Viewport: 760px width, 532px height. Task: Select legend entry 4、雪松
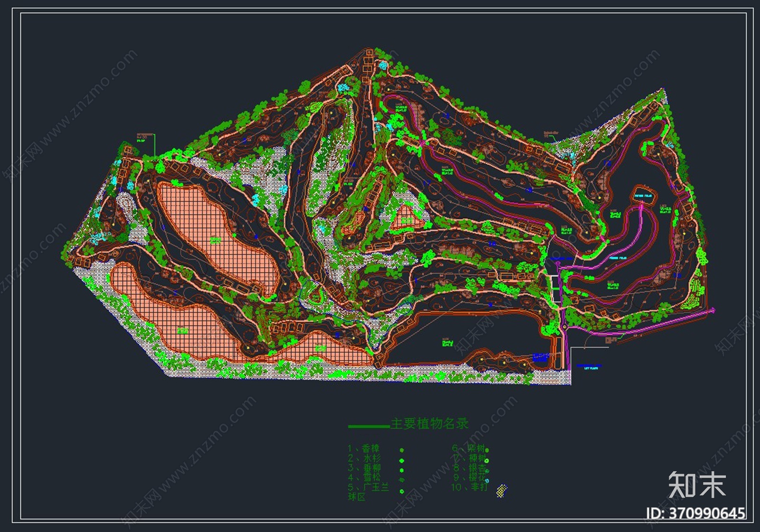coord(364,477)
